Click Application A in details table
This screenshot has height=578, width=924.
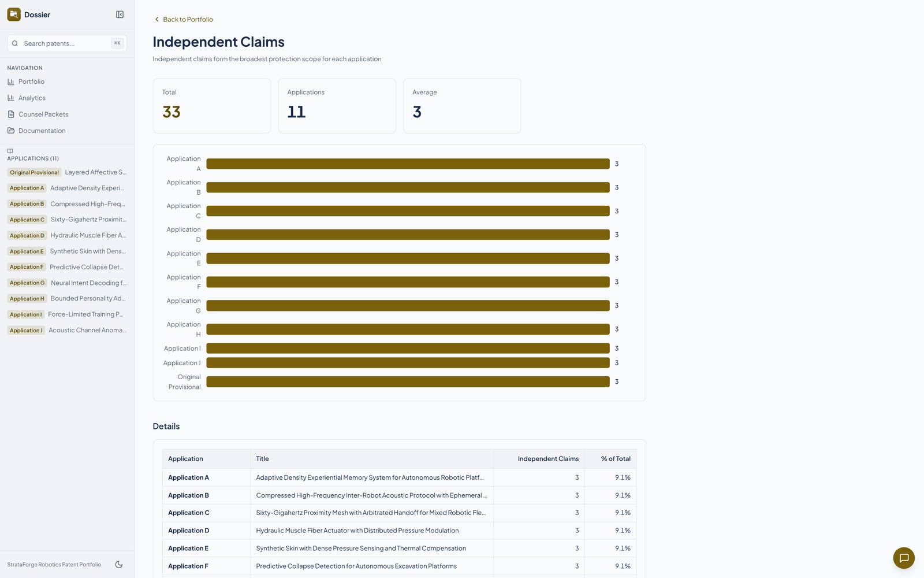188,477
